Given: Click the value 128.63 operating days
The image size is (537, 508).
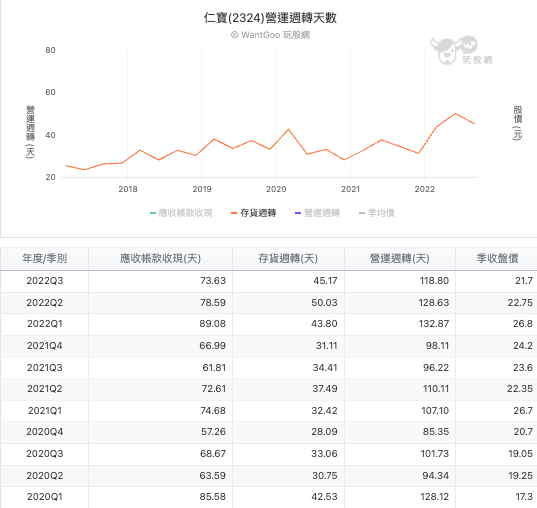Looking at the screenshot, I should point(434,303).
